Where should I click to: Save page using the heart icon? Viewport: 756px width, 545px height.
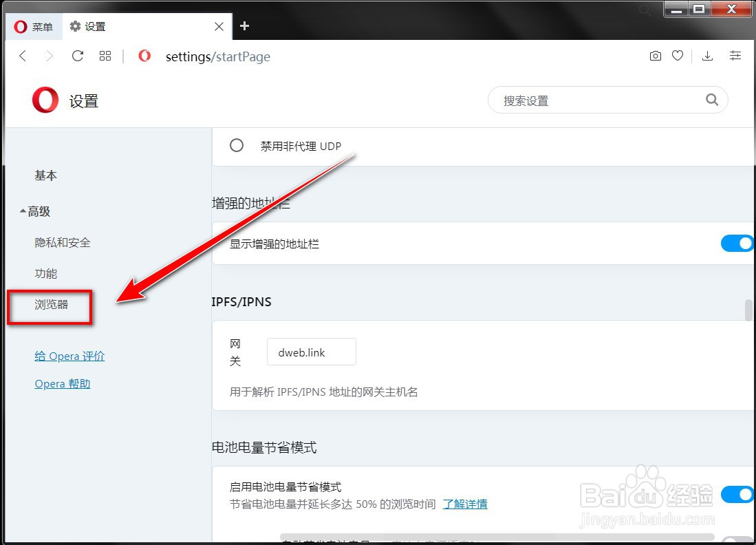pos(678,56)
